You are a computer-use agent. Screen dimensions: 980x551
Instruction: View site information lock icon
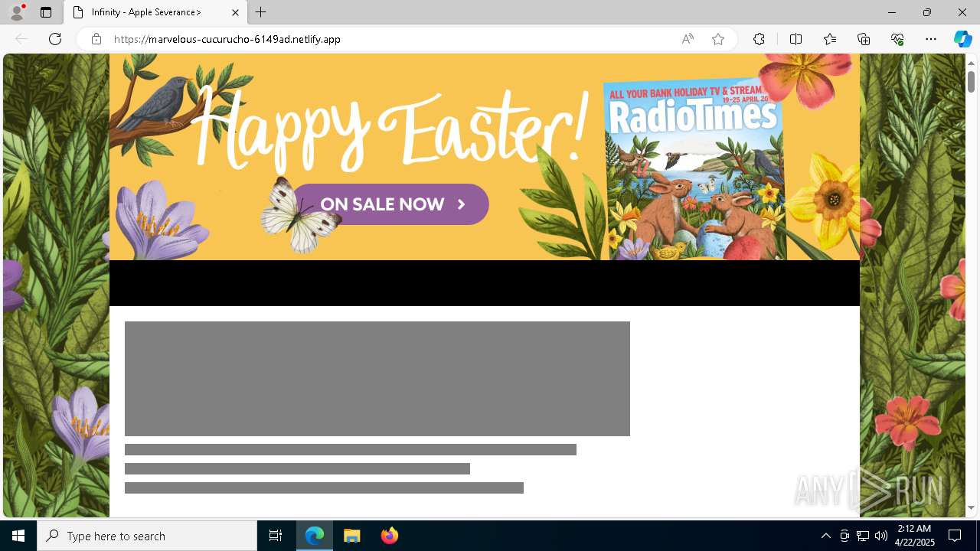(96, 39)
